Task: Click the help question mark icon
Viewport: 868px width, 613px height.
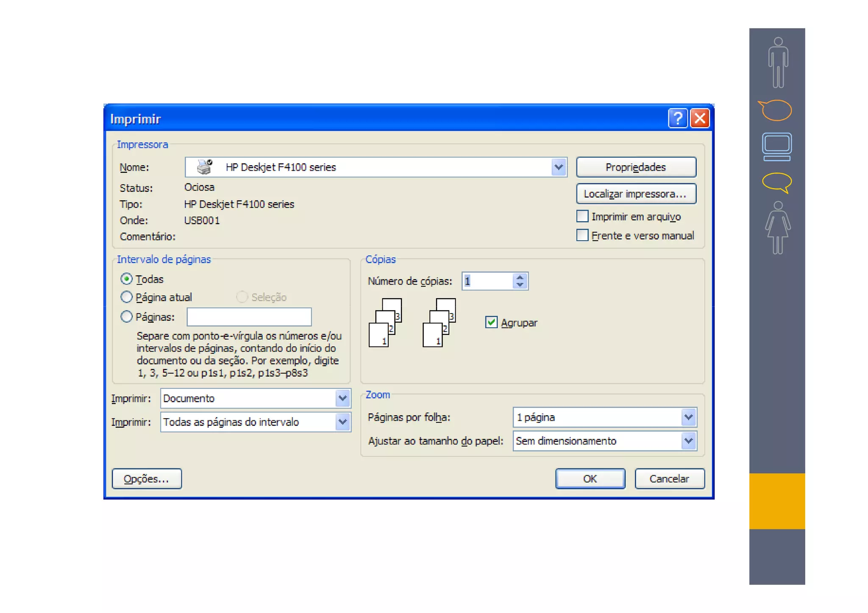Action: coord(677,118)
